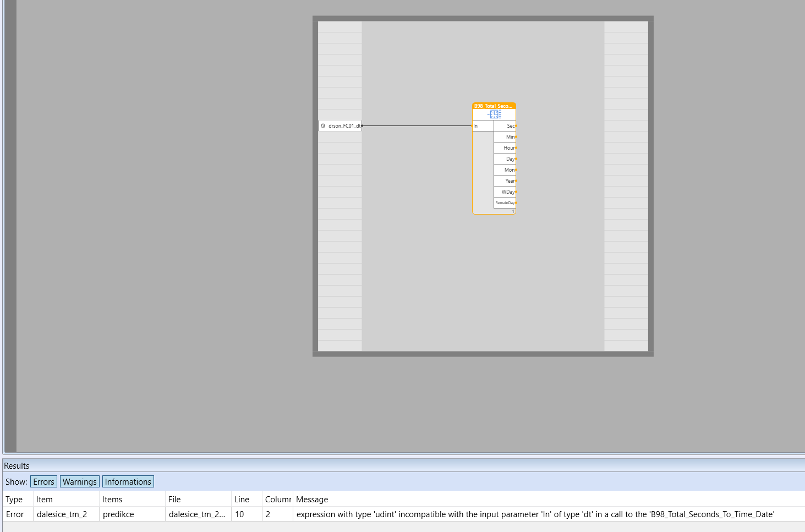Screen dimensions: 805x532
Task: Click the B98_Total_Seconds block title bar
Action: click(494, 105)
